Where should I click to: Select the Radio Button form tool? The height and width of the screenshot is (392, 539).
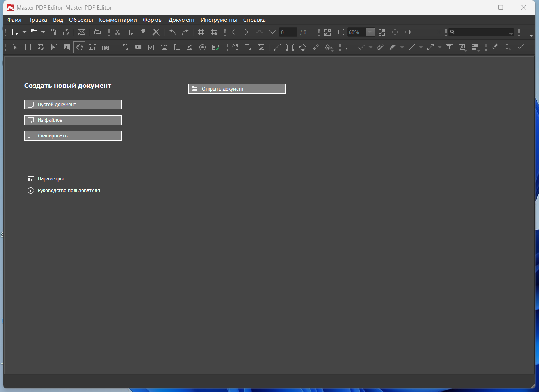203,48
